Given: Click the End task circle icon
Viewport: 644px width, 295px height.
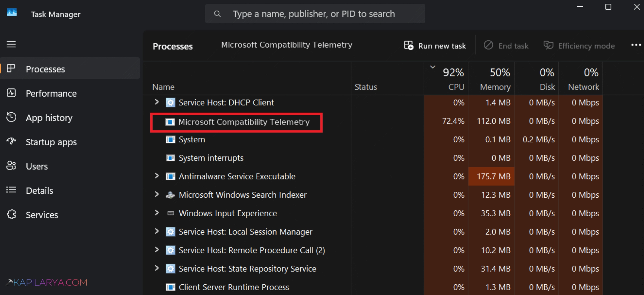Looking at the screenshot, I should click(488, 45).
